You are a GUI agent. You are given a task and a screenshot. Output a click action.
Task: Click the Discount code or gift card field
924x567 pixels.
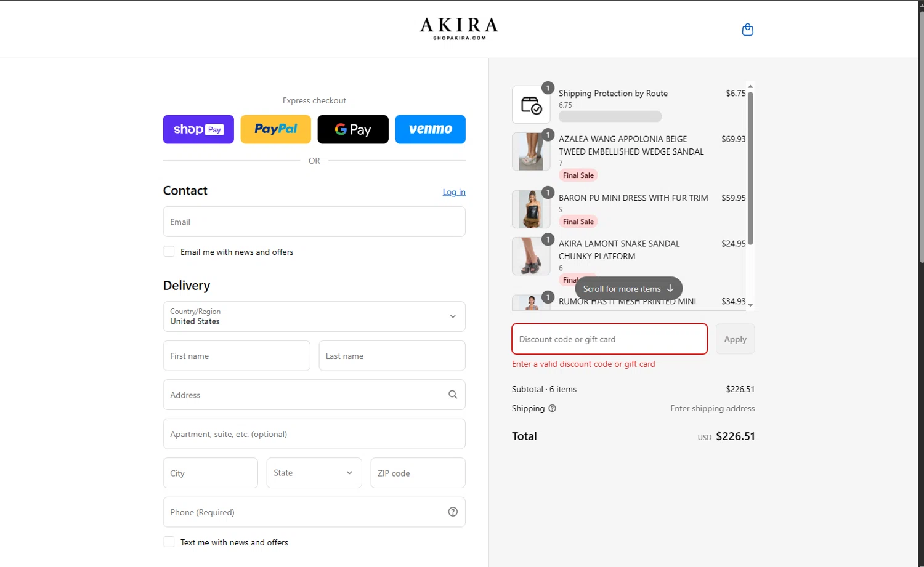click(x=609, y=339)
